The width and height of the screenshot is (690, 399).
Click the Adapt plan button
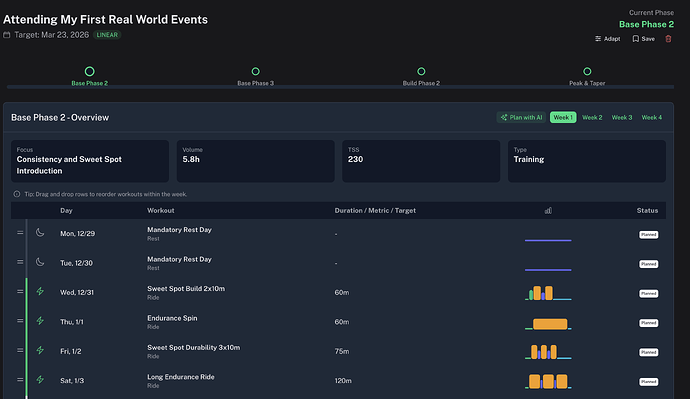point(608,39)
